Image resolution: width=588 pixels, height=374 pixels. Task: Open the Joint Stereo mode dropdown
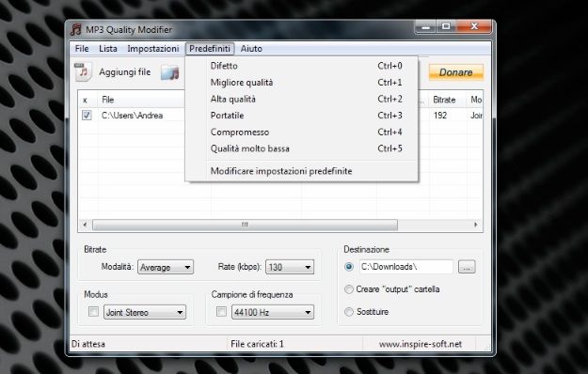pyautogui.click(x=145, y=312)
